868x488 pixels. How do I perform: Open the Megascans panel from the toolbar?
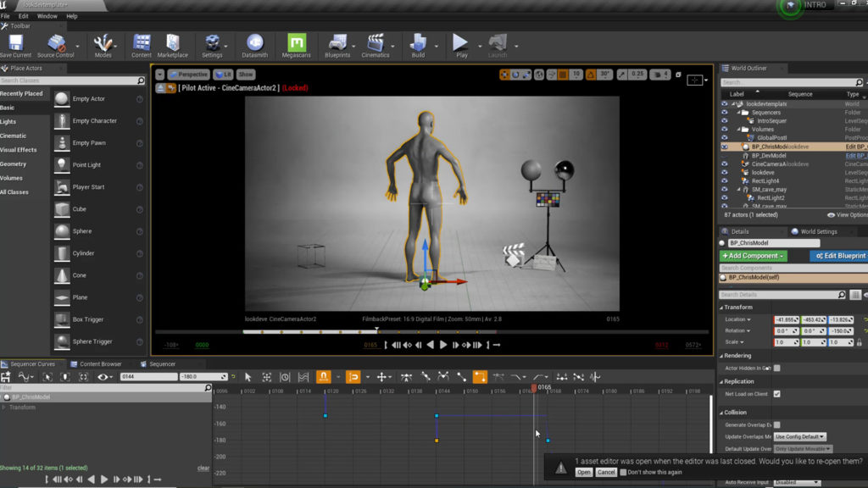297,44
